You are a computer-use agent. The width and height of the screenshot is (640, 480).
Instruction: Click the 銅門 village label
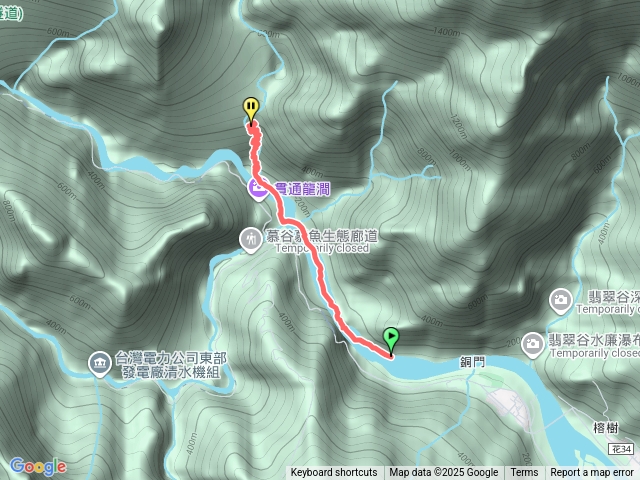[473, 362]
